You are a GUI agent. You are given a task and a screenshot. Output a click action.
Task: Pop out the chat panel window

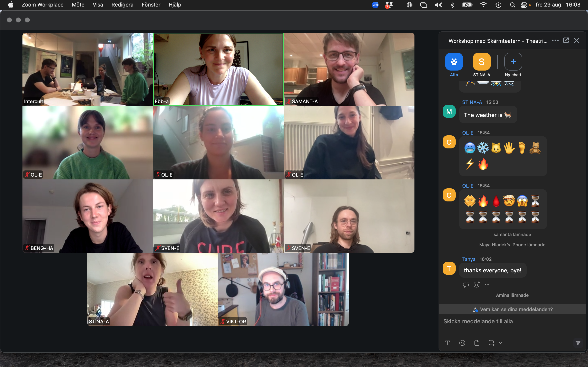pos(566,41)
